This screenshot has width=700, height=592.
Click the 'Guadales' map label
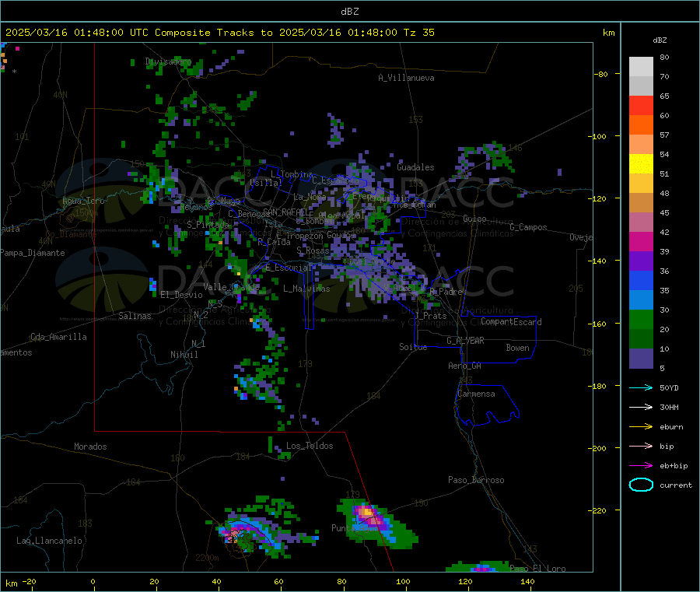click(415, 167)
